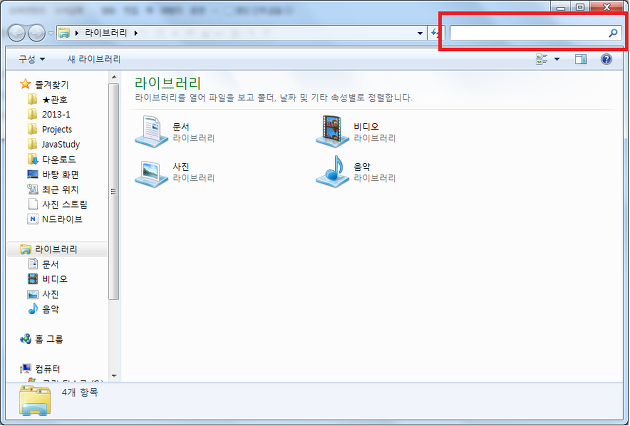Click 새 라이브러리 button
The width and height of the screenshot is (630, 426).
(x=94, y=59)
